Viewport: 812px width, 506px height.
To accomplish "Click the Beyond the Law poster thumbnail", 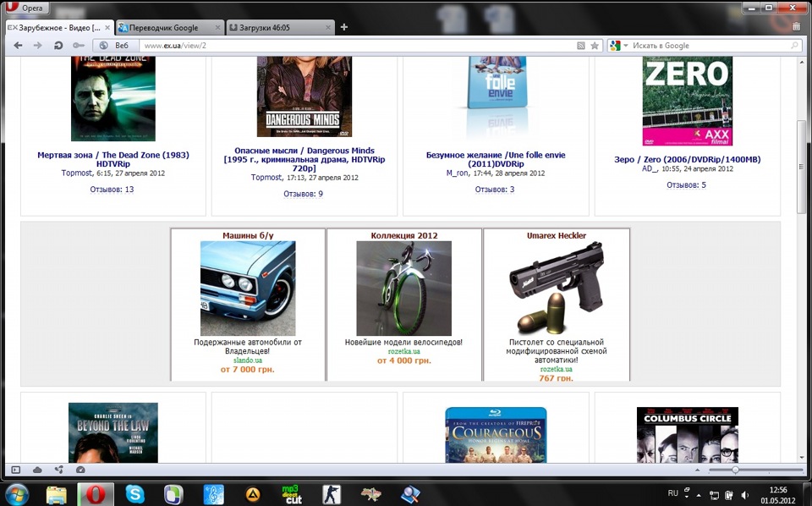I will click(x=112, y=433).
